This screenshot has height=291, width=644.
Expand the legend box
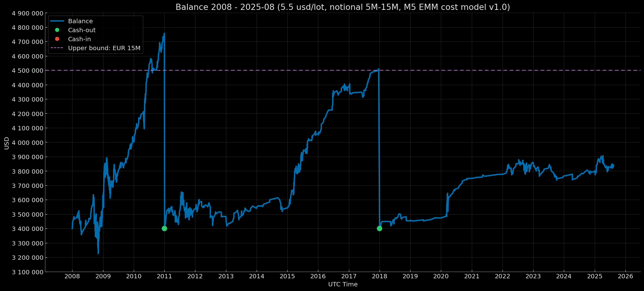click(96, 34)
